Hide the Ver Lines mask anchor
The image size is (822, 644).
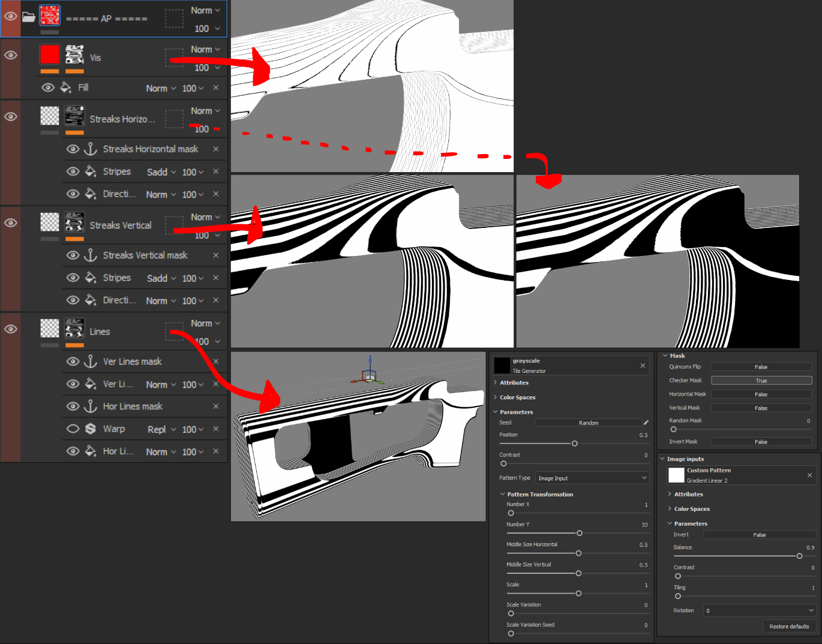pyautogui.click(x=73, y=361)
